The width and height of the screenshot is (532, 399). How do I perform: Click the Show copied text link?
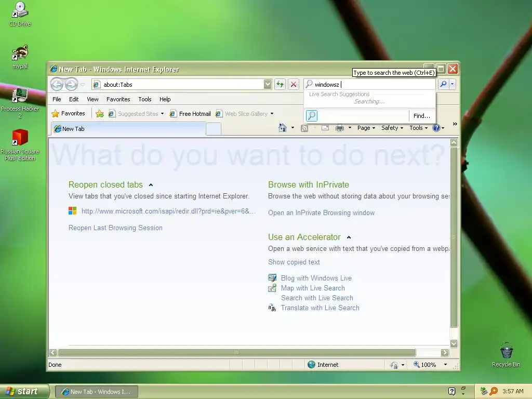294,262
